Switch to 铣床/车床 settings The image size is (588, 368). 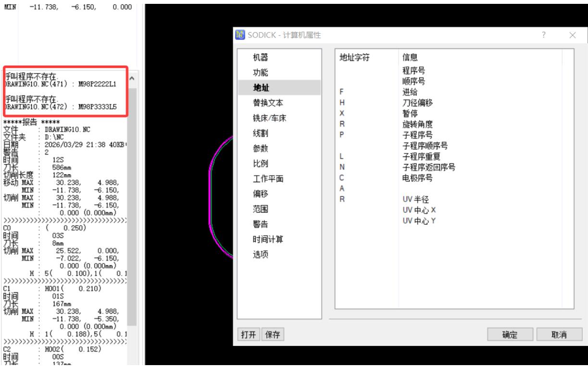tap(270, 118)
